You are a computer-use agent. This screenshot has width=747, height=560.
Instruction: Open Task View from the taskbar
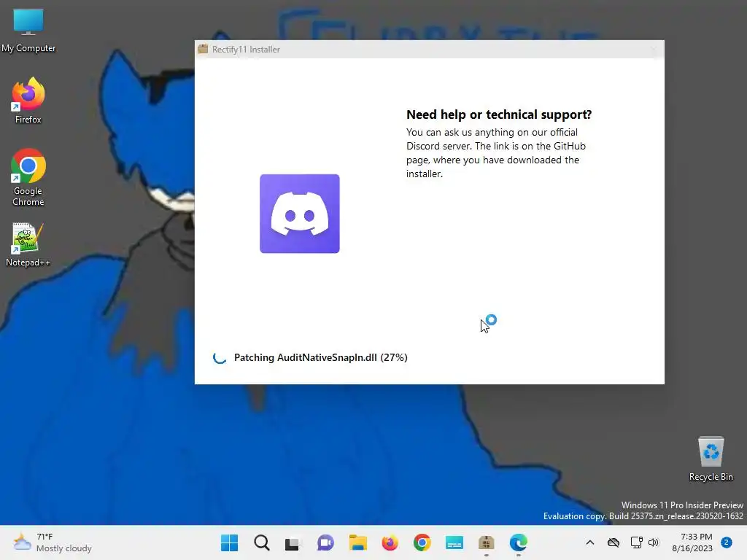pos(293,542)
